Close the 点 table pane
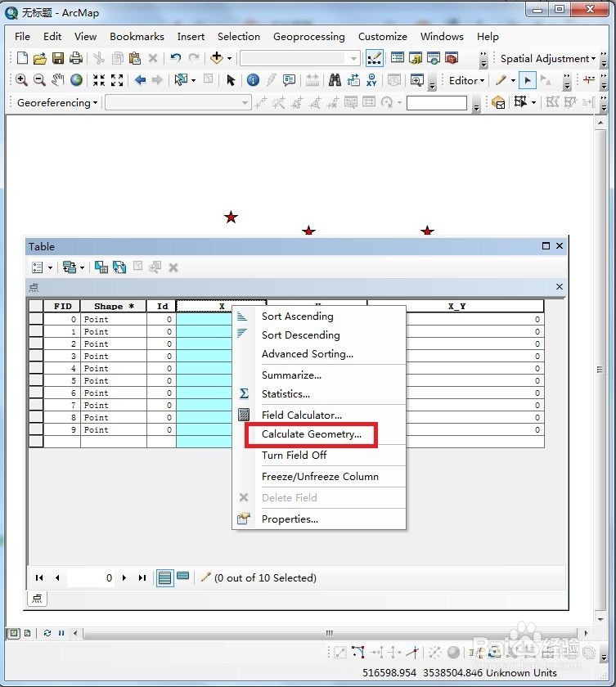 pyautogui.click(x=560, y=286)
